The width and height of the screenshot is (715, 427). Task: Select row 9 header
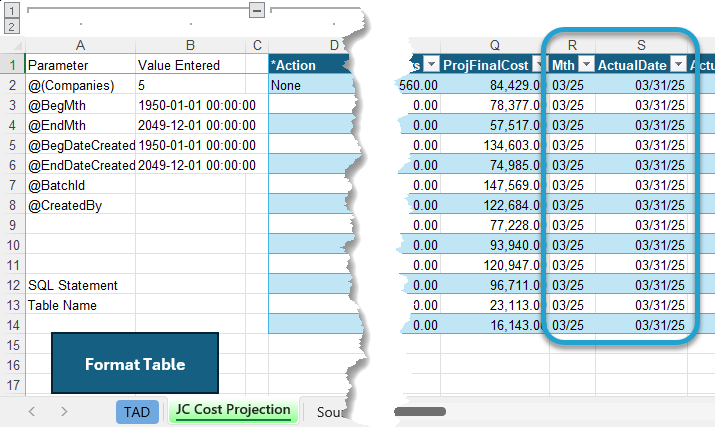click(x=13, y=225)
